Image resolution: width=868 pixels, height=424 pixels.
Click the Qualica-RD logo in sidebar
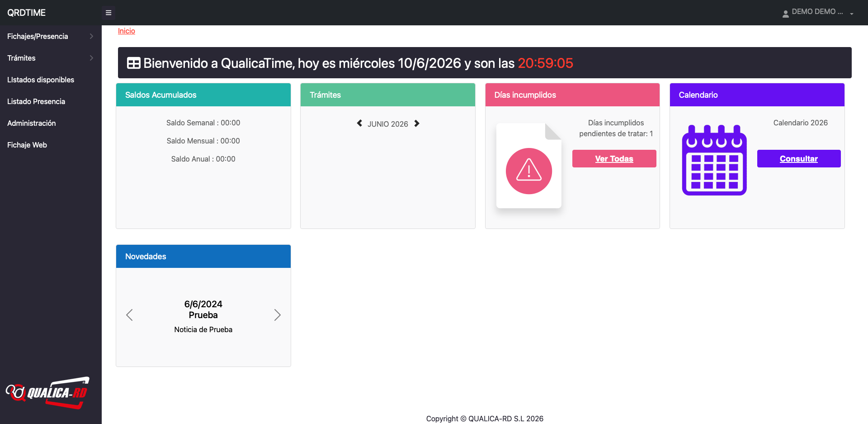coord(47,393)
